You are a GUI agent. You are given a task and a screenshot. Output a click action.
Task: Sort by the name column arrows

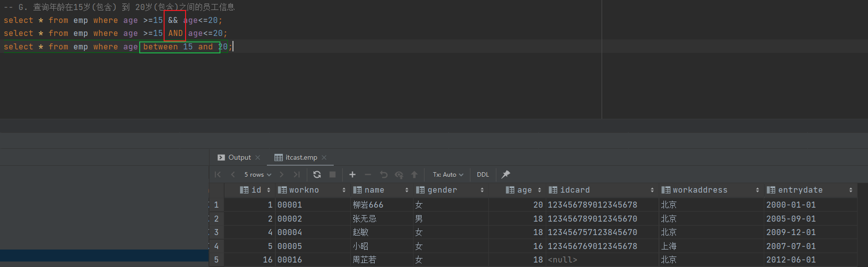pyautogui.click(x=407, y=190)
